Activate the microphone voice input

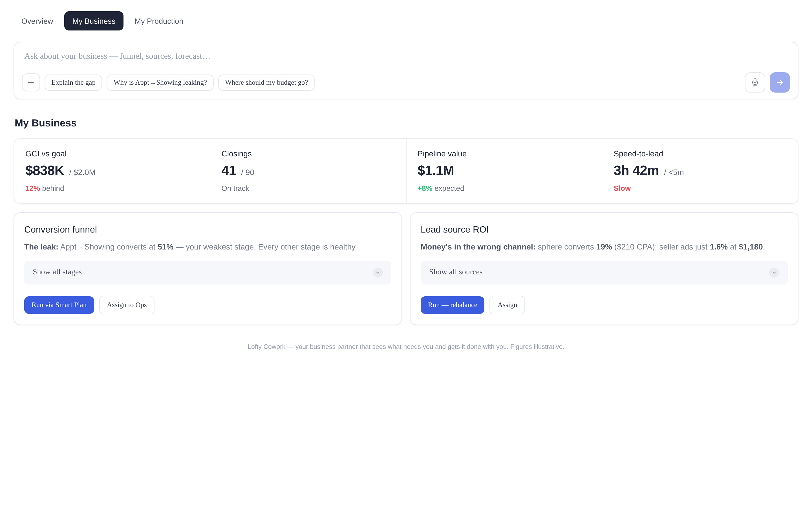click(x=754, y=82)
